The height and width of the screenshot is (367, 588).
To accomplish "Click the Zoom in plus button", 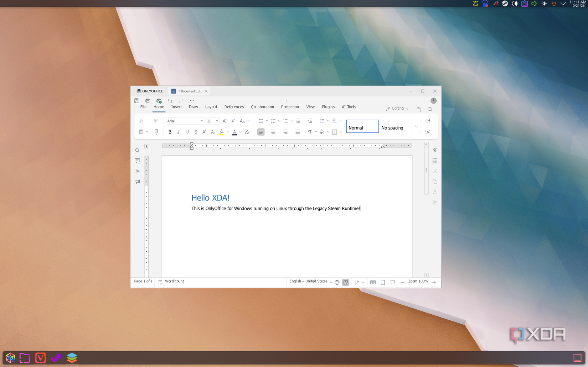I will (x=434, y=282).
